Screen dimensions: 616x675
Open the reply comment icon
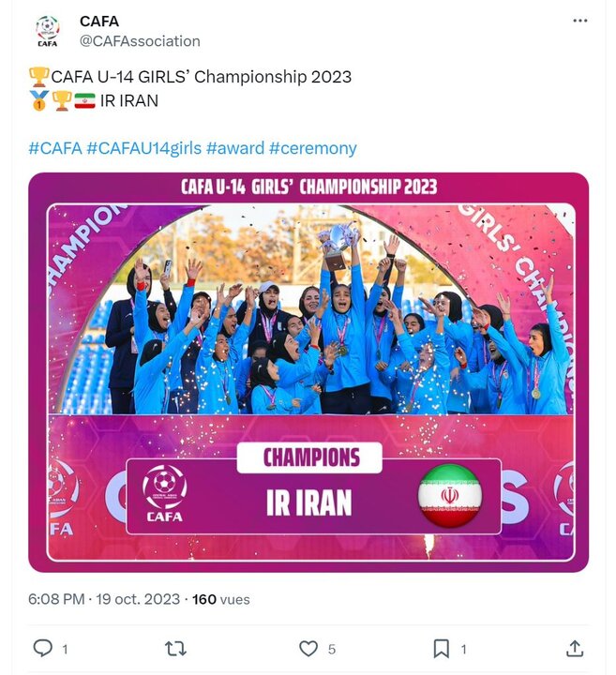(43, 648)
